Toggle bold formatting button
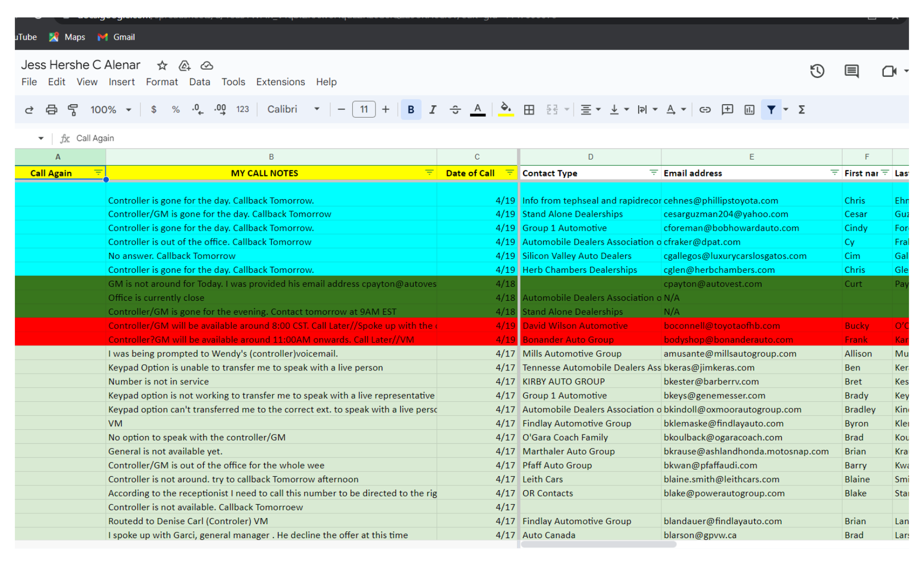This screenshot has width=924, height=566. [x=411, y=109]
